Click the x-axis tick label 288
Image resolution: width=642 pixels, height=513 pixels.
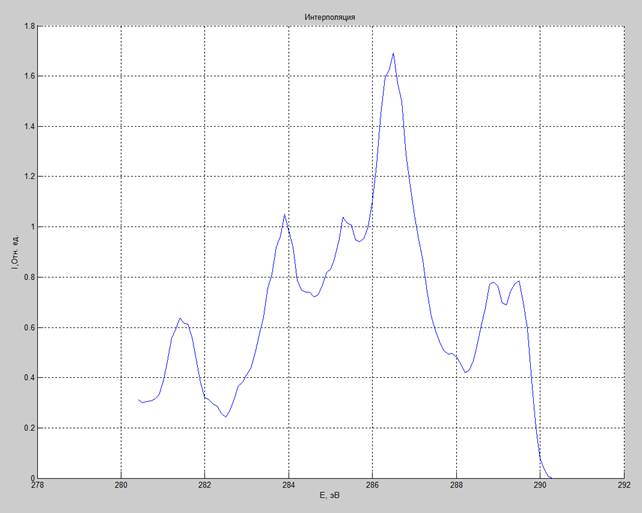point(456,485)
